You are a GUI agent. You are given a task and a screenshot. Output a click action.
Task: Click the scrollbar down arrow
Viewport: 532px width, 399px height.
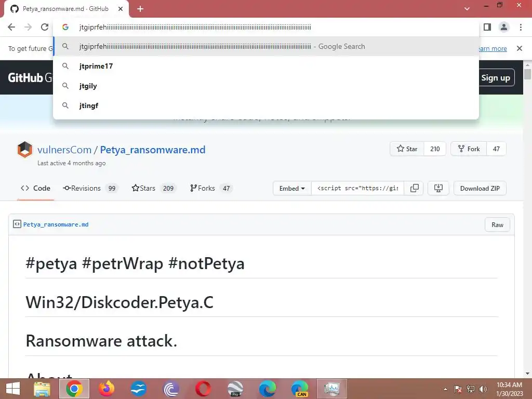tap(527, 374)
